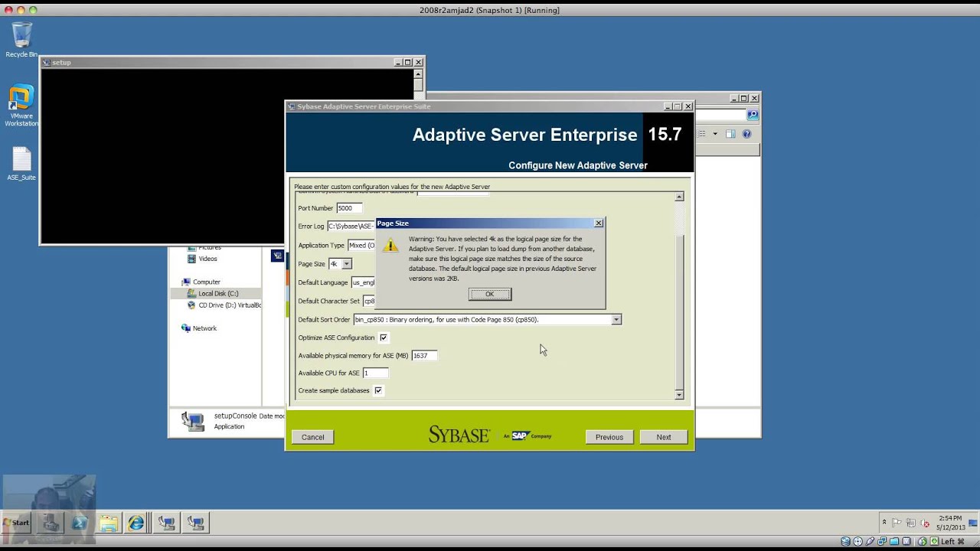Click OK in the Page Size warning
980x551 pixels.
pos(490,294)
